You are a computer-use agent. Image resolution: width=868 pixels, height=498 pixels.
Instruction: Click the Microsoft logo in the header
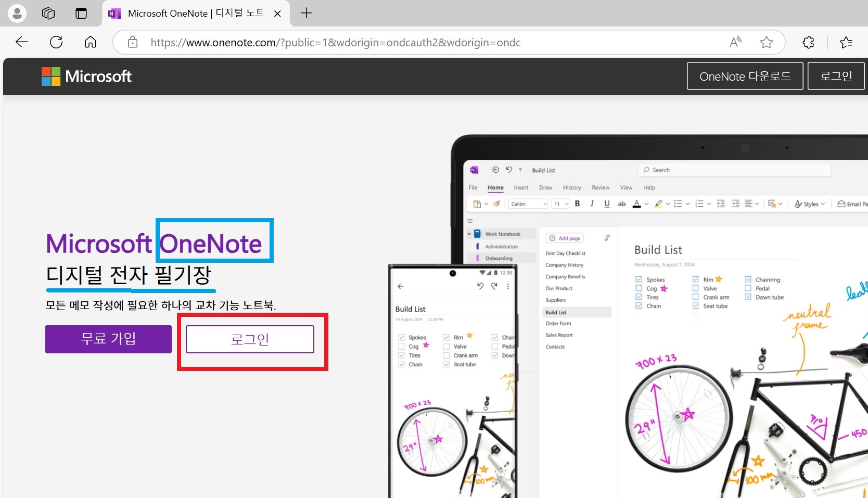pyautogui.click(x=86, y=76)
